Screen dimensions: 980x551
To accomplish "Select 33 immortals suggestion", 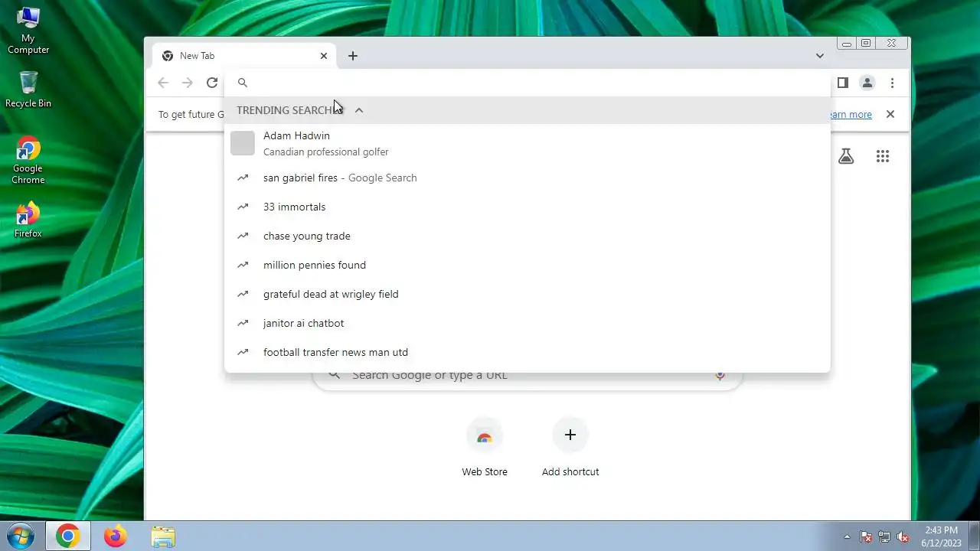I will pyautogui.click(x=528, y=207).
